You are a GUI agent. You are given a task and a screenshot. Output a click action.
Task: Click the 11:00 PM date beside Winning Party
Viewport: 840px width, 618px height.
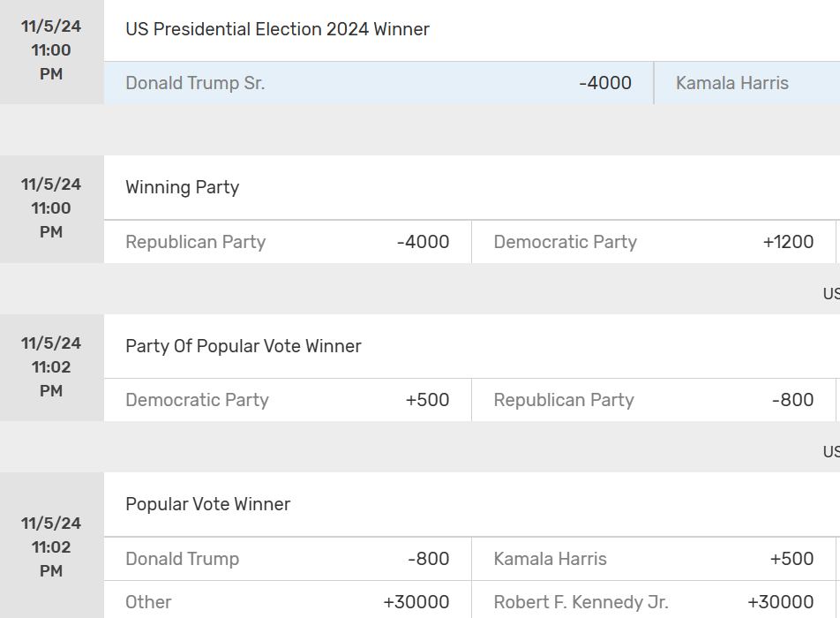coord(51,208)
